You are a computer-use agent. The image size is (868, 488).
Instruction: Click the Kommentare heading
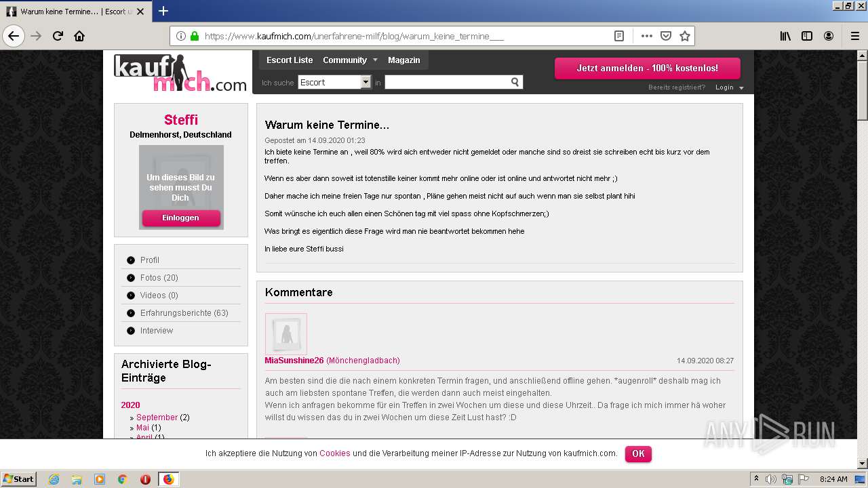click(x=298, y=292)
